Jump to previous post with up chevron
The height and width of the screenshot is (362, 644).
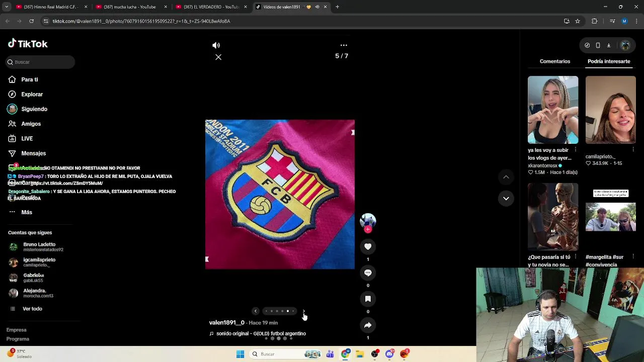tap(506, 177)
